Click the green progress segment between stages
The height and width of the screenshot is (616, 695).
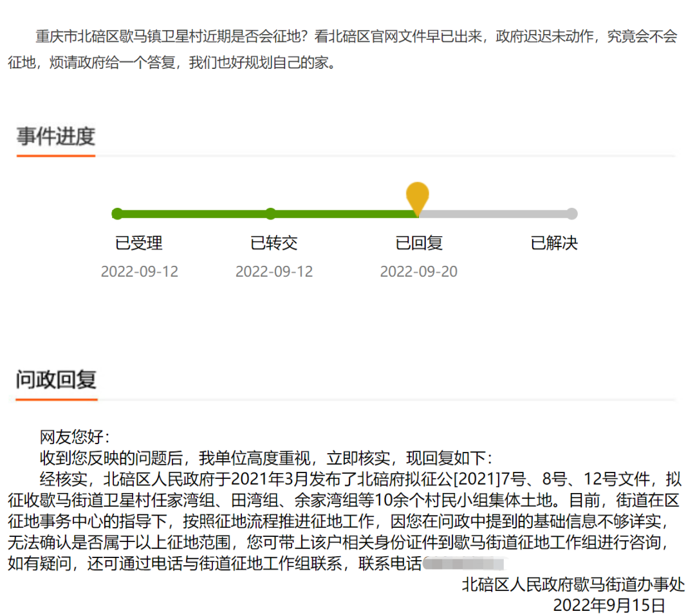click(x=193, y=213)
